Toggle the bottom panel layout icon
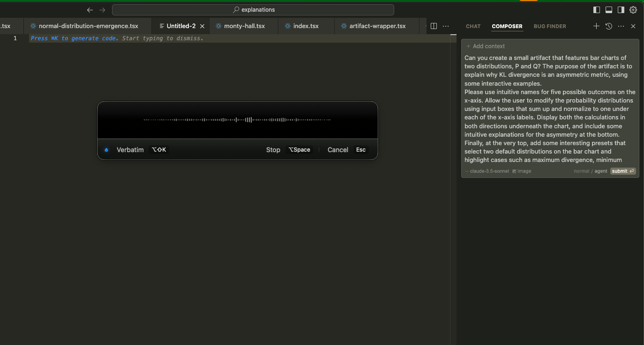The image size is (644, 345). 609,10
